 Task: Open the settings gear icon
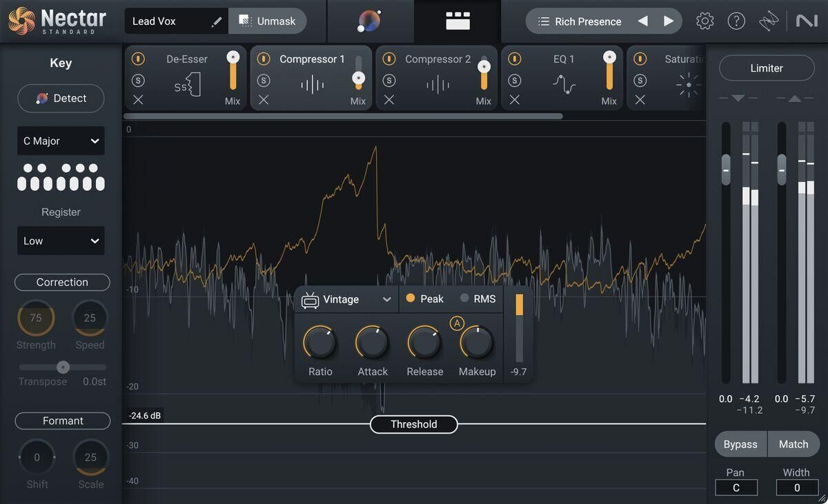pyautogui.click(x=704, y=21)
